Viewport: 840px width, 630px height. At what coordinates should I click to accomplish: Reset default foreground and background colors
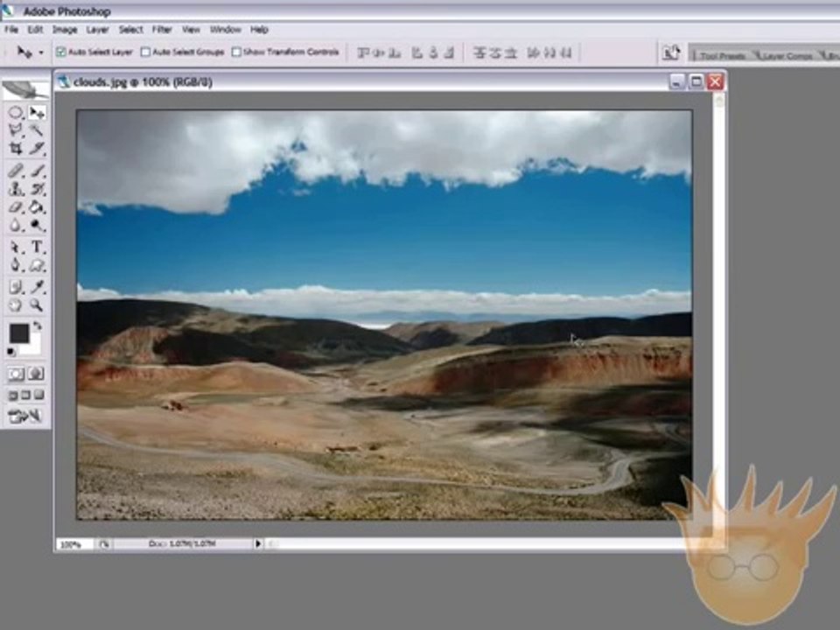coord(10,352)
